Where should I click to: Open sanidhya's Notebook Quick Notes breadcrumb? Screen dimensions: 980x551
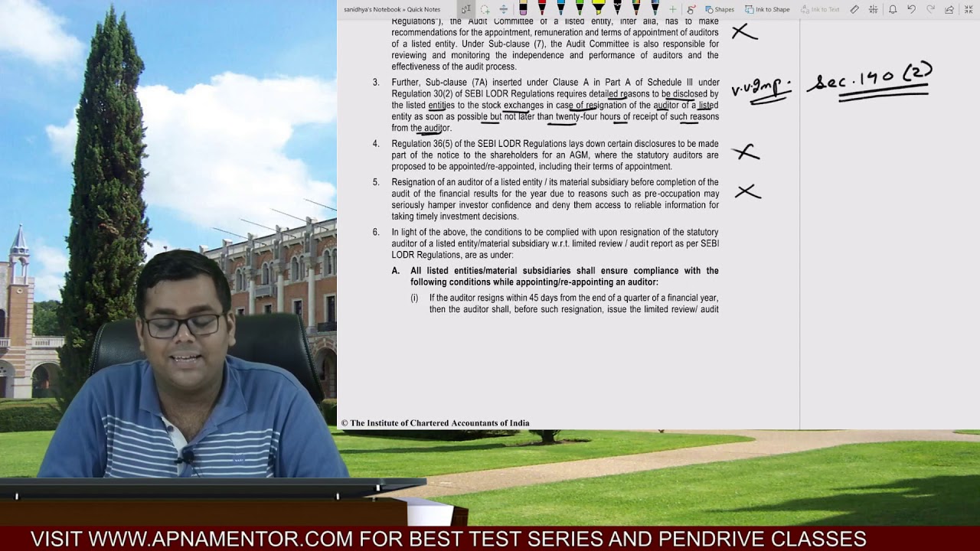(x=392, y=9)
